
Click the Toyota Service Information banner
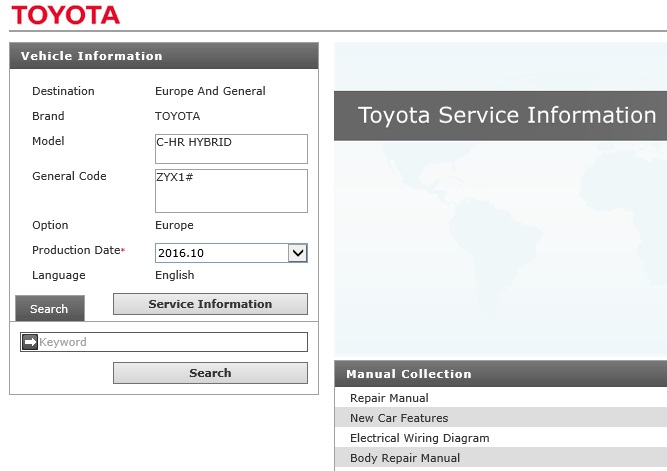tap(501, 115)
